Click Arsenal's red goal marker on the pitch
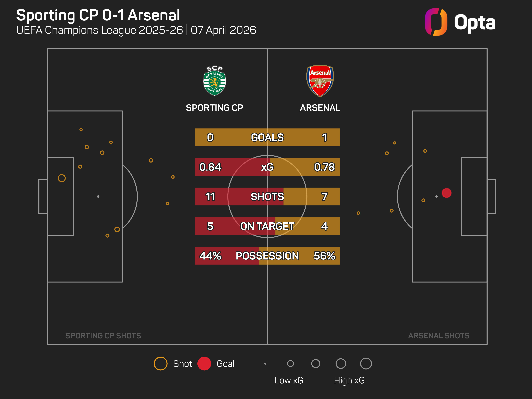 click(446, 193)
